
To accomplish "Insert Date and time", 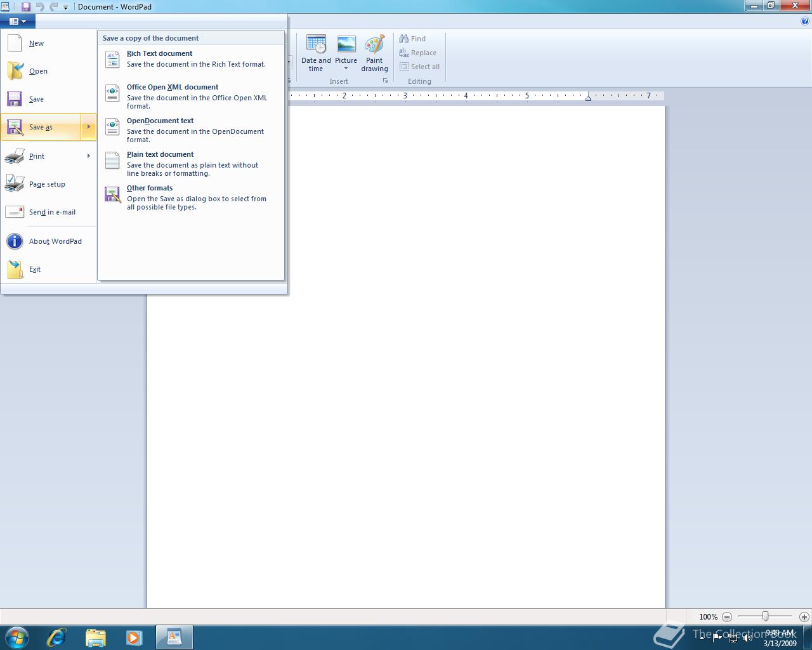I will [x=316, y=53].
